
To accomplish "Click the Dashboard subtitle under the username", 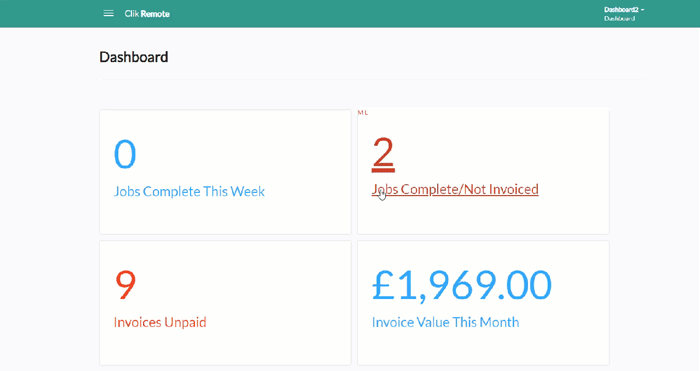I will point(619,19).
